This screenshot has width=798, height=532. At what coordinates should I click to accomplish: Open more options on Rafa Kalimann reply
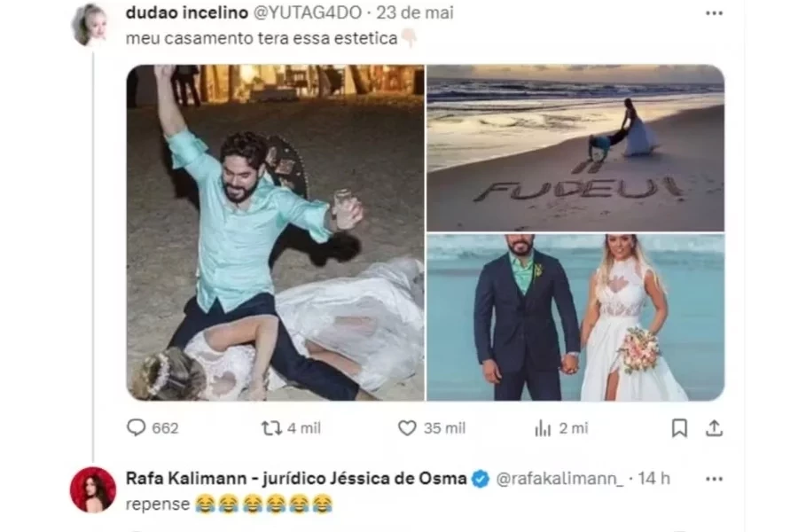714,479
